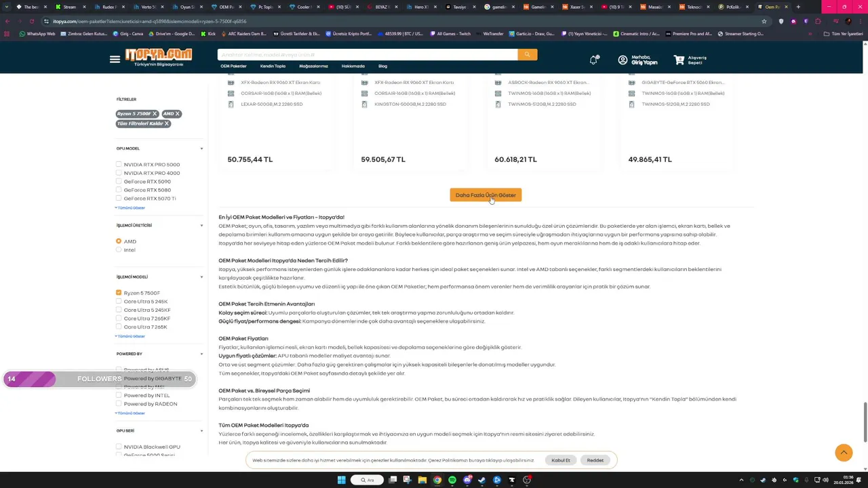Open the Kick bookmark
This screenshot has width=868, height=488.
click(x=208, y=33)
